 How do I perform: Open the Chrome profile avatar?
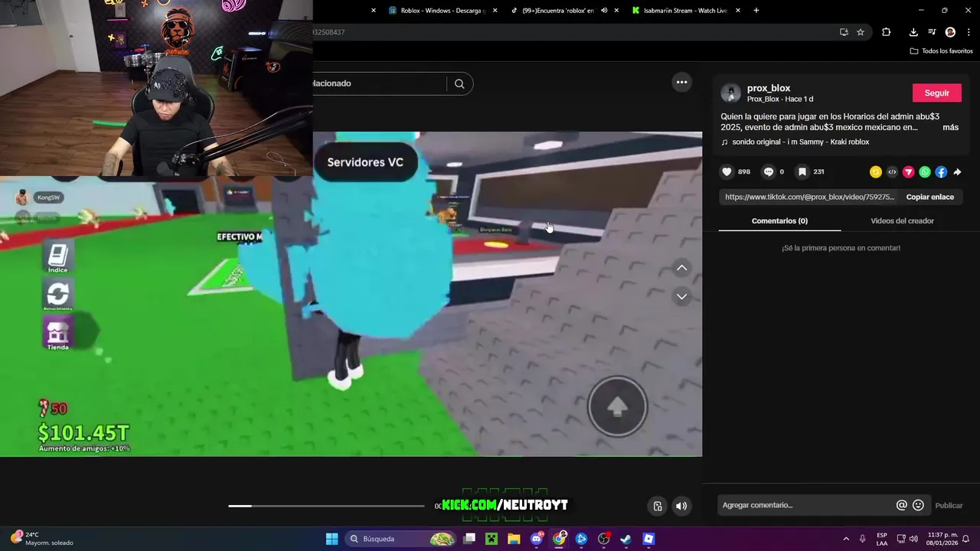pos(950,32)
